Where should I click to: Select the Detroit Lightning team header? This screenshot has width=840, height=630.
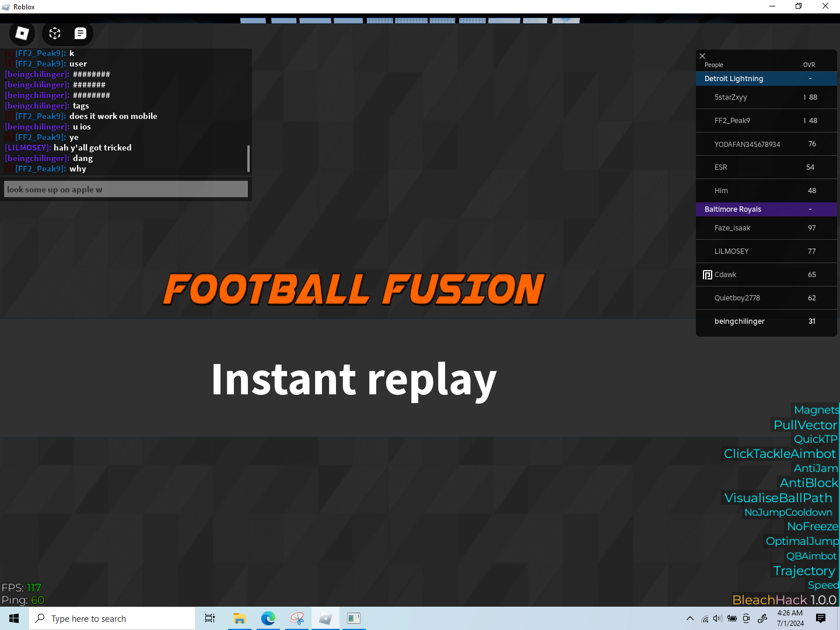pyautogui.click(x=766, y=79)
